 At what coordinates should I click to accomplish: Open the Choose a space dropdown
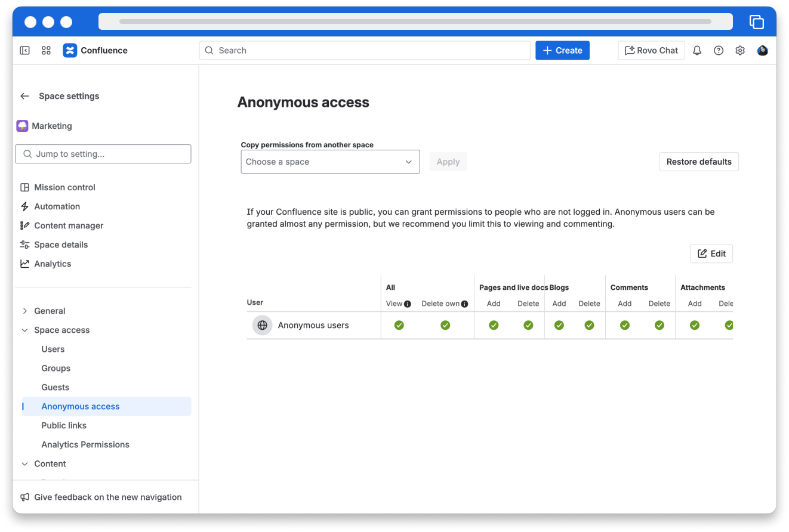pos(330,162)
